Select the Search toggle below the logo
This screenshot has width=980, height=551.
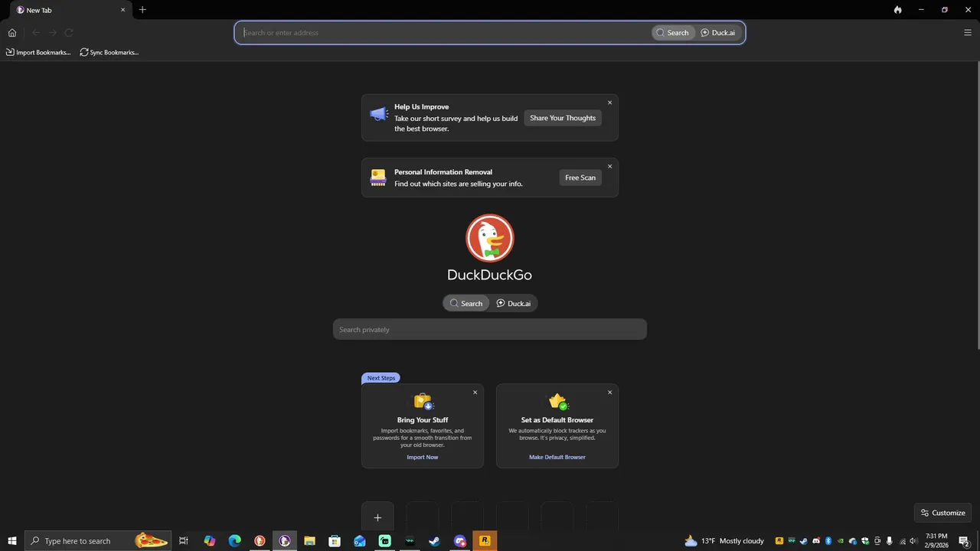pyautogui.click(x=466, y=303)
